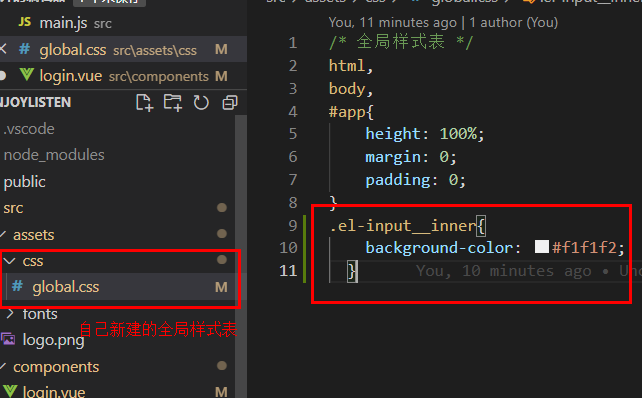642x398 pixels.
Task: Open login.vue under components folder
Action: pyautogui.click(x=54, y=392)
